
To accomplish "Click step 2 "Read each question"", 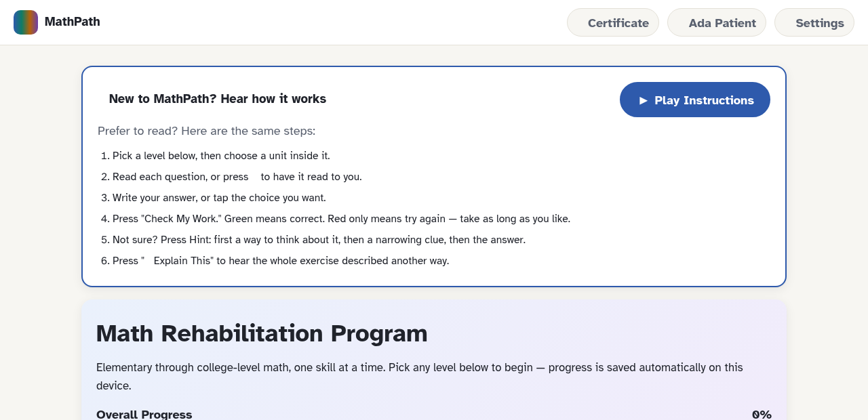I will pyautogui.click(x=237, y=177).
